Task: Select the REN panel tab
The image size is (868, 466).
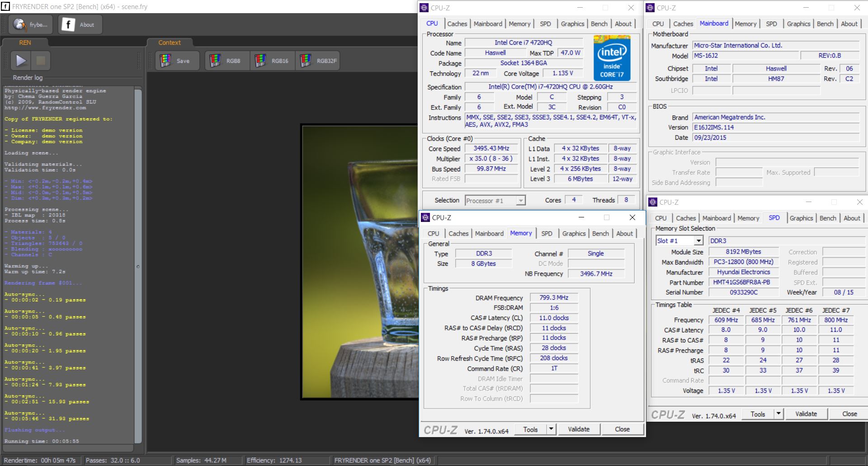Action: (25, 42)
